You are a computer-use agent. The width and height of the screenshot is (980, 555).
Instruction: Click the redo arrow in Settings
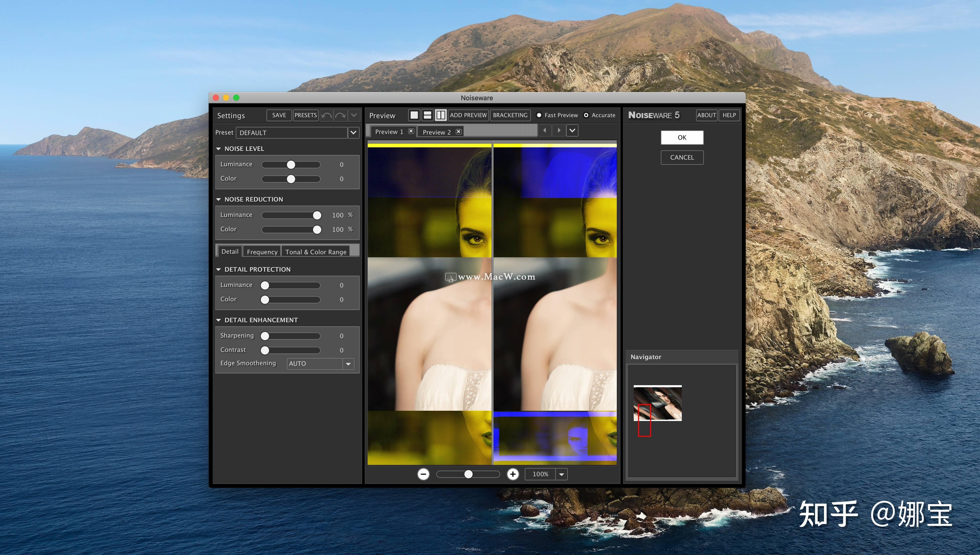340,115
